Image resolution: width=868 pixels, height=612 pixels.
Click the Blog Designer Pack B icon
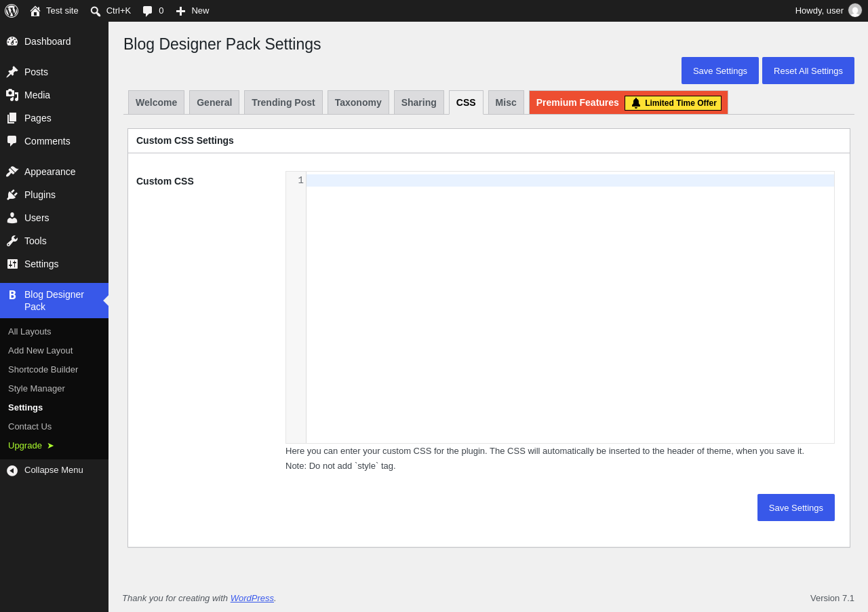coord(12,295)
